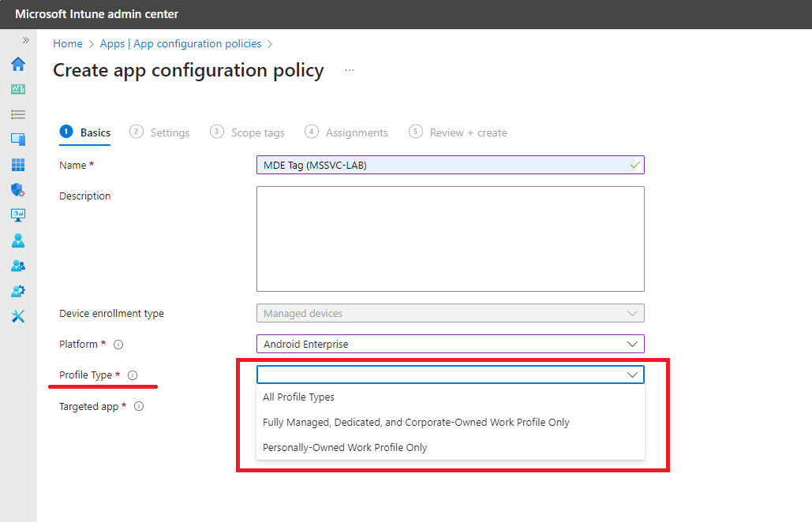Click the info icon next to Targeted app
Viewport: 812px width, 522px height.
(x=139, y=407)
